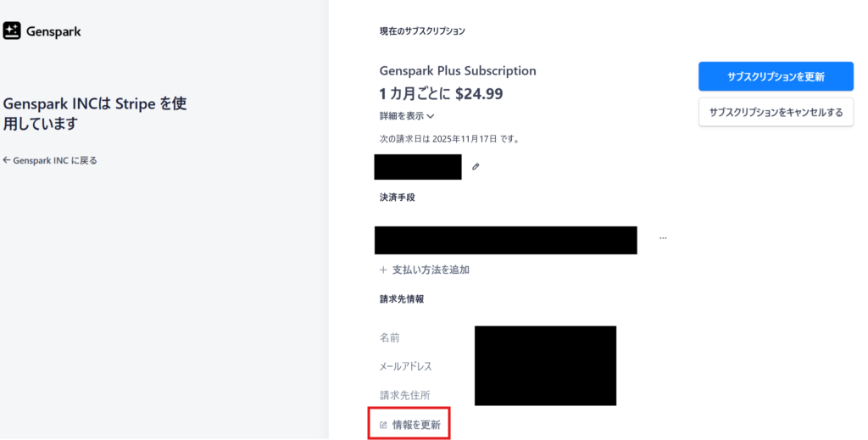
Task: Select the redacted payment method row
Action: click(x=505, y=240)
